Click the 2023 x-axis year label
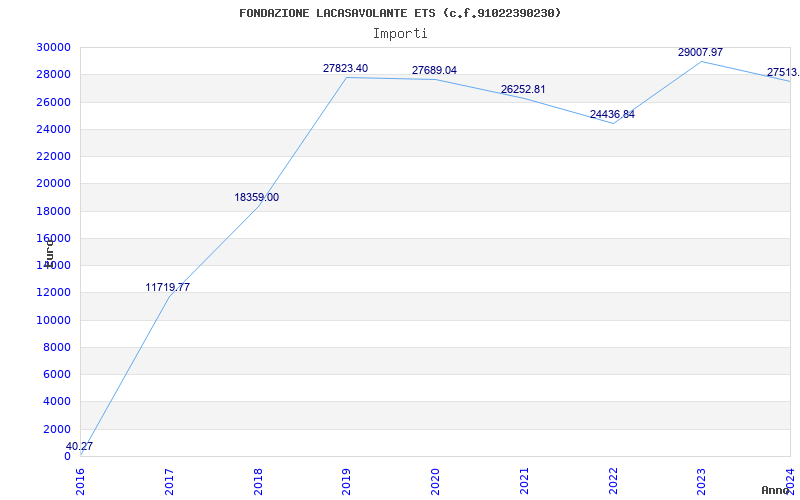Screen dimensions: 800x500 tap(702, 481)
